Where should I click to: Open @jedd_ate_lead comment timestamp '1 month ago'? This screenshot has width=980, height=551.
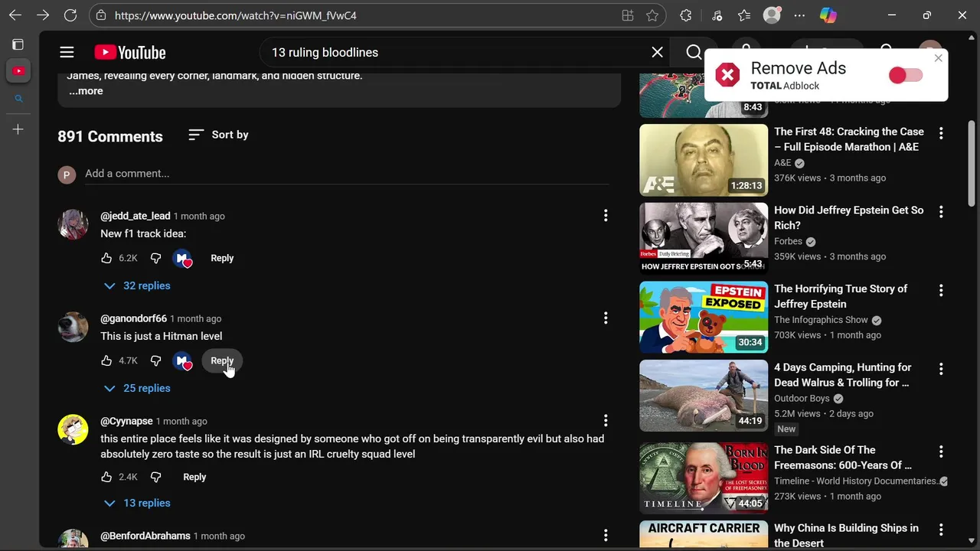(199, 216)
